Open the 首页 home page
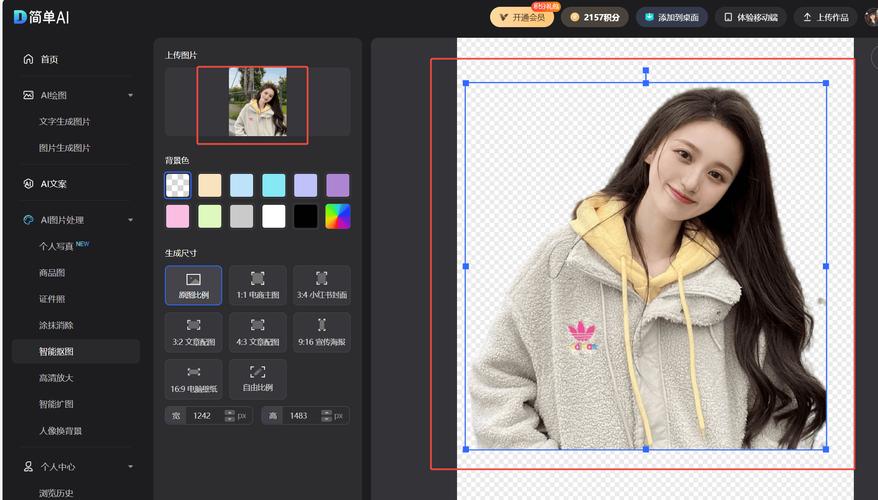The height and width of the screenshot is (500, 878). 49,59
